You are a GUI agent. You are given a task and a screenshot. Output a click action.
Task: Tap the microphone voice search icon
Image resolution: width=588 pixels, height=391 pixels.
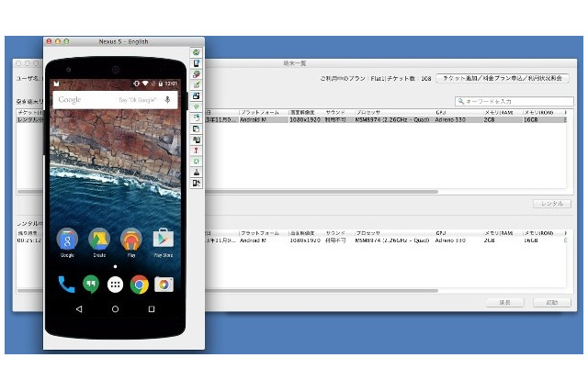click(167, 100)
